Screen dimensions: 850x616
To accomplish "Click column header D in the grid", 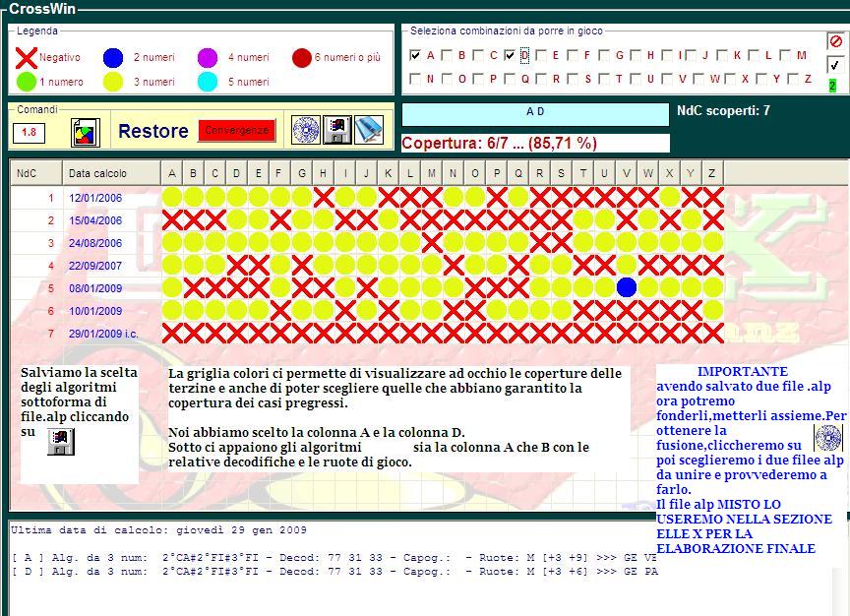I will (x=237, y=173).
